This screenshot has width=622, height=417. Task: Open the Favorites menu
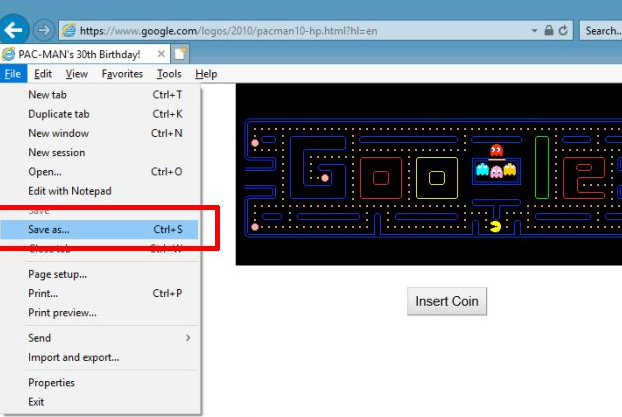coord(120,74)
